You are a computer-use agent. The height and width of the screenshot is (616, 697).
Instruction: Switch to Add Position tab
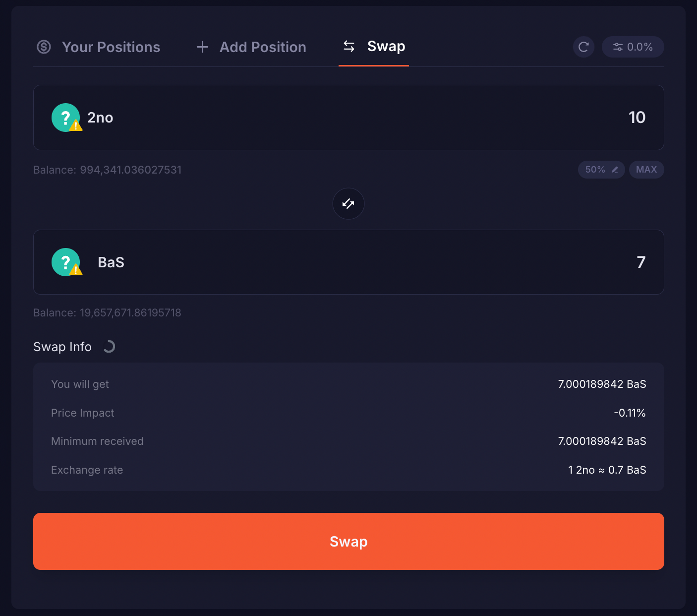263,47
